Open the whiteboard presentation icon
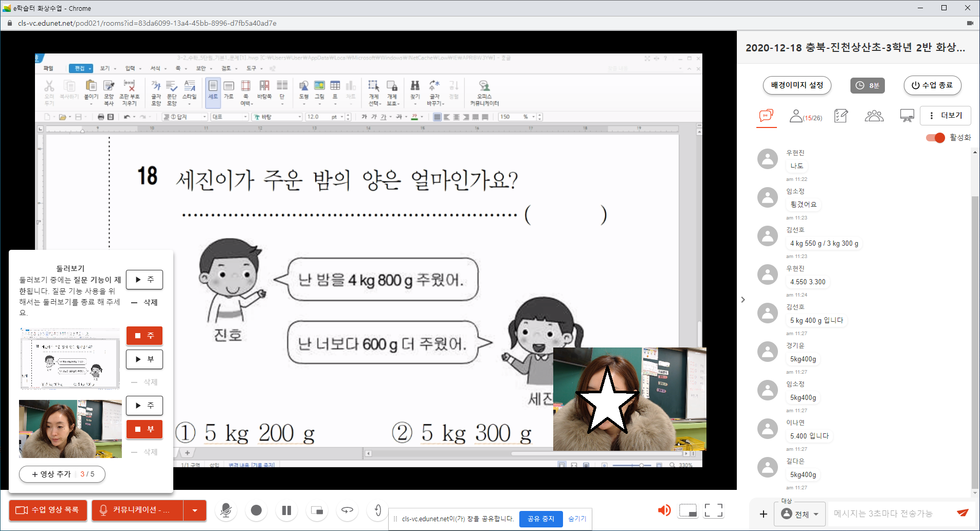This screenshot has width=980, height=531. (907, 116)
